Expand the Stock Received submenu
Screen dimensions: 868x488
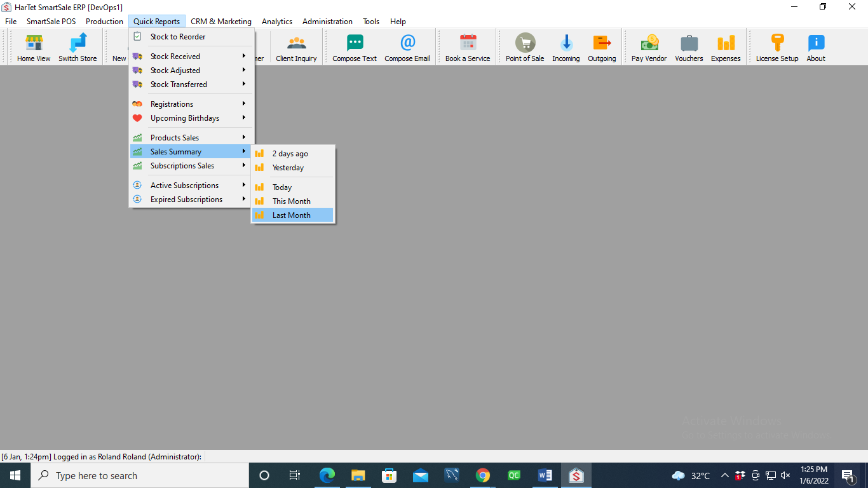coord(175,57)
